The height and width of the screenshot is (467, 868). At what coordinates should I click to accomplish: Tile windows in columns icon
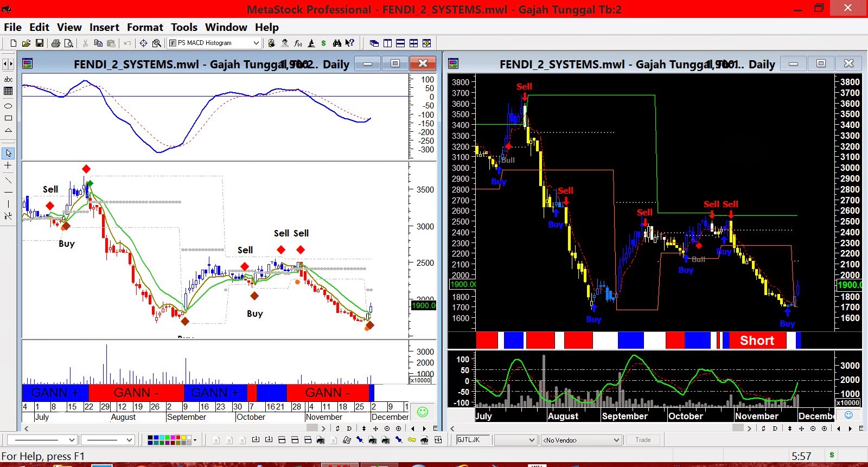pyautogui.click(x=387, y=43)
